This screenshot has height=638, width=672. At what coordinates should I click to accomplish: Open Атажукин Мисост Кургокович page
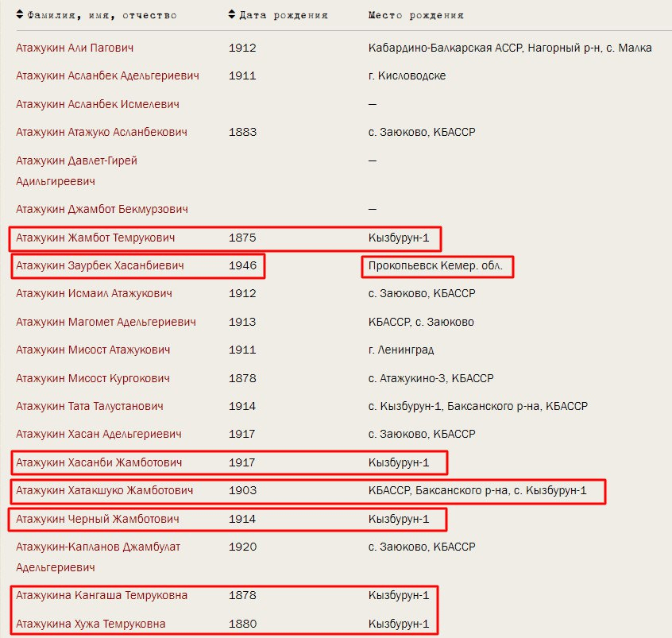pos(92,378)
